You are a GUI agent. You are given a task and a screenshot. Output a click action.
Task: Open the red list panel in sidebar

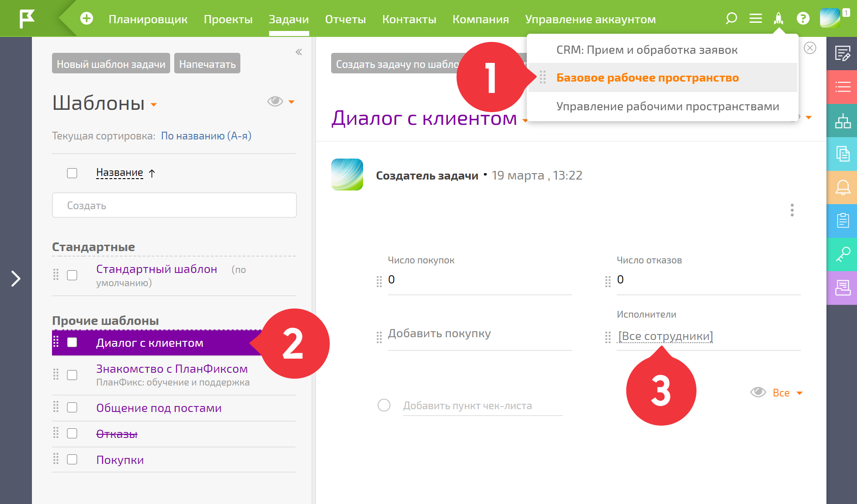coord(842,87)
